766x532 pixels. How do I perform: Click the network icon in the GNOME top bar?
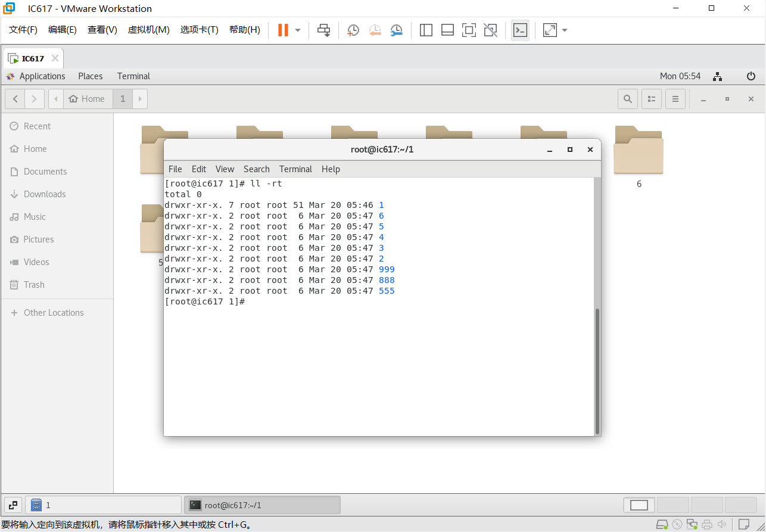718,76
